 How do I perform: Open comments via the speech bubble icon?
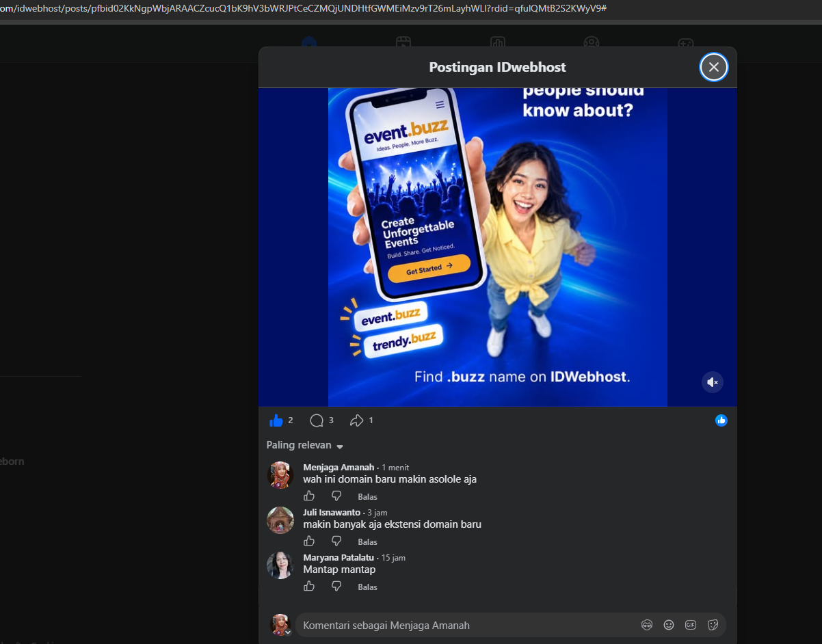316,420
